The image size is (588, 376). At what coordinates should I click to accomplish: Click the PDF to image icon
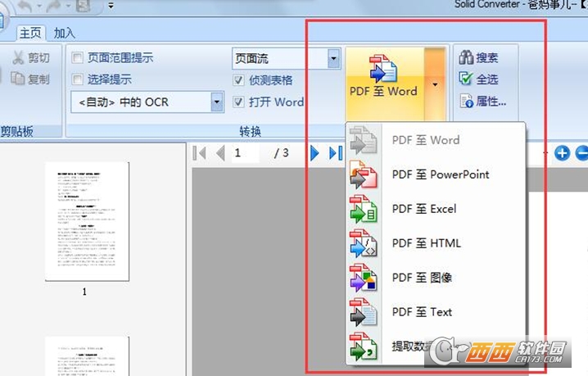point(363,278)
